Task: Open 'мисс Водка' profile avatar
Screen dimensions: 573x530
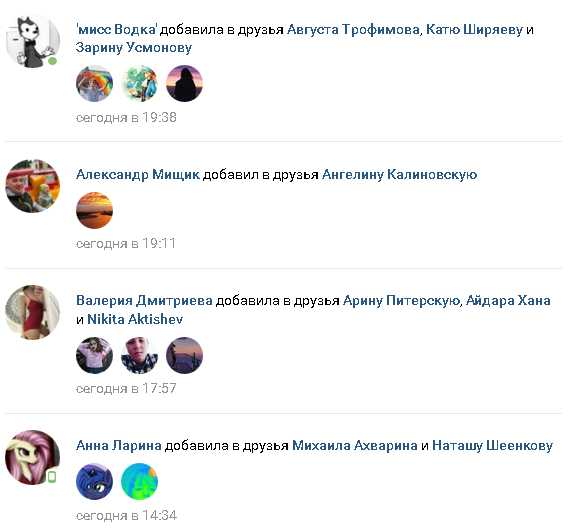Action: [33, 41]
